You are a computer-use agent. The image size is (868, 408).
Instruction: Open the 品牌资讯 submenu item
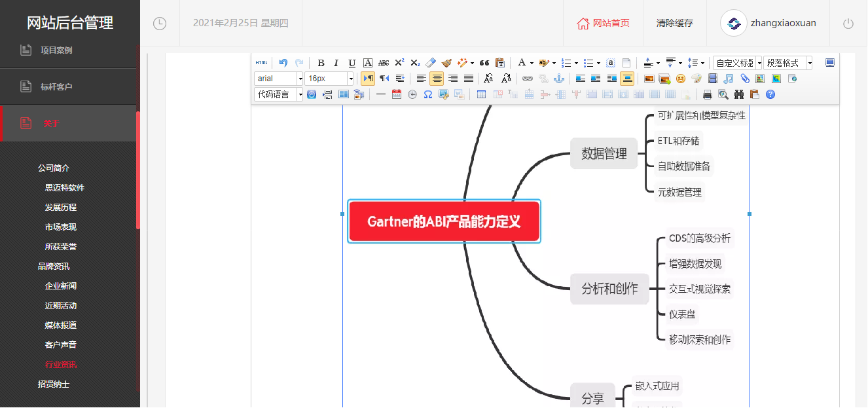coord(54,267)
